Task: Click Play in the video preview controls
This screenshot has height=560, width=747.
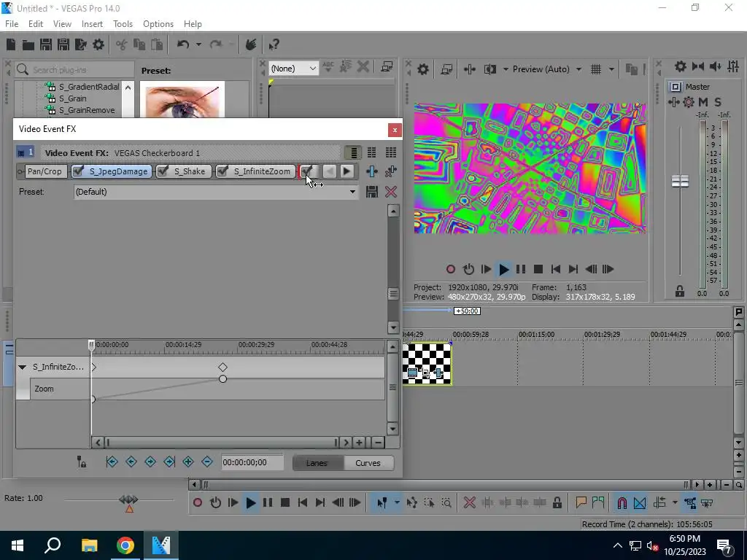Action: point(503,269)
